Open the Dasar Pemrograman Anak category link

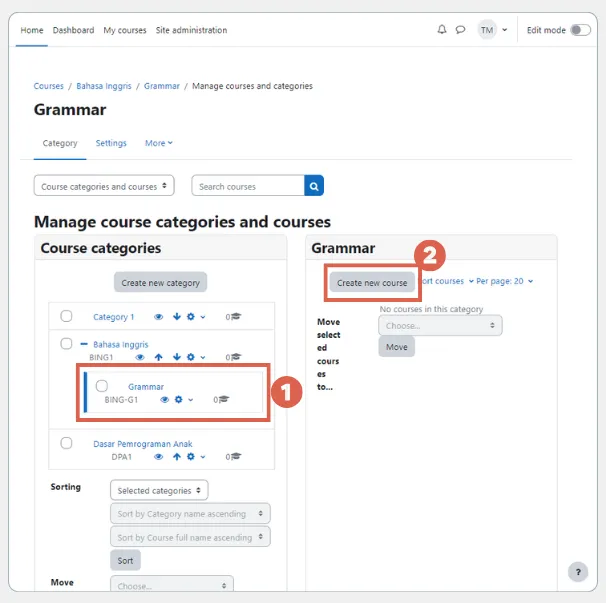(x=143, y=444)
